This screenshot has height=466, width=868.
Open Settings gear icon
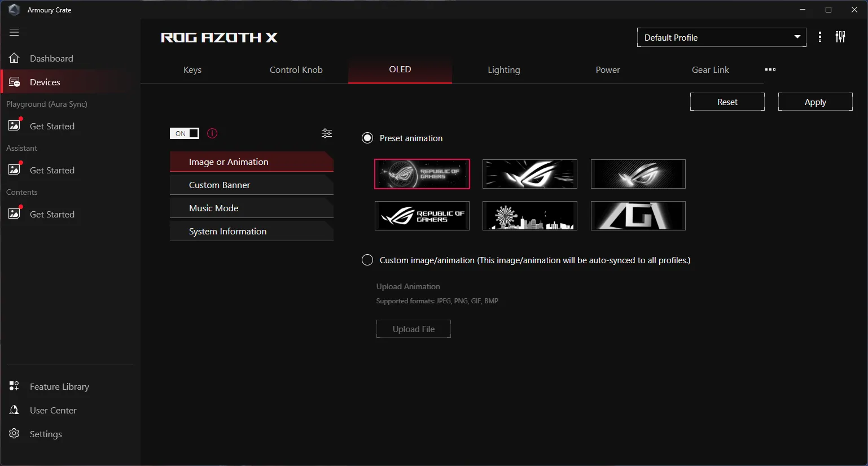[14, 434]
